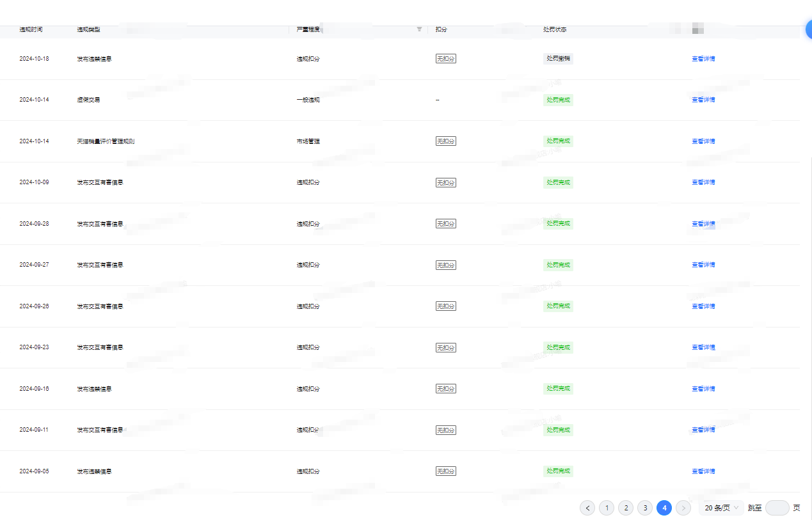Click the 一般违规 severity cell
This screenshot has height=520, width=812.
[x=308, y=100]
